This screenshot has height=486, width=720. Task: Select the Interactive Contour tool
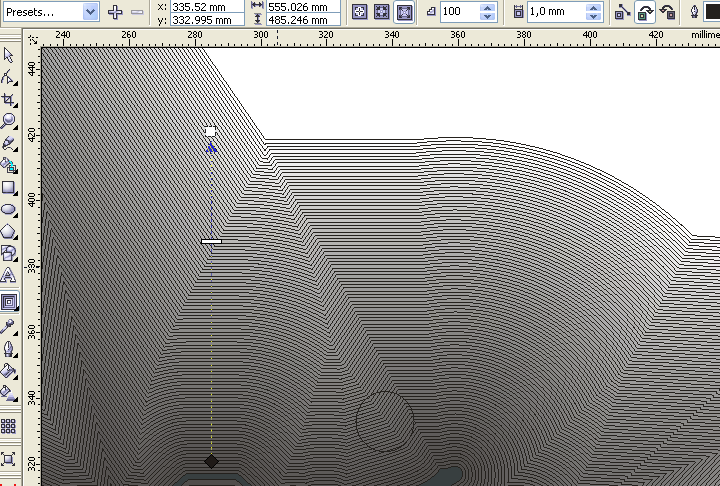(x=9, y=302)
